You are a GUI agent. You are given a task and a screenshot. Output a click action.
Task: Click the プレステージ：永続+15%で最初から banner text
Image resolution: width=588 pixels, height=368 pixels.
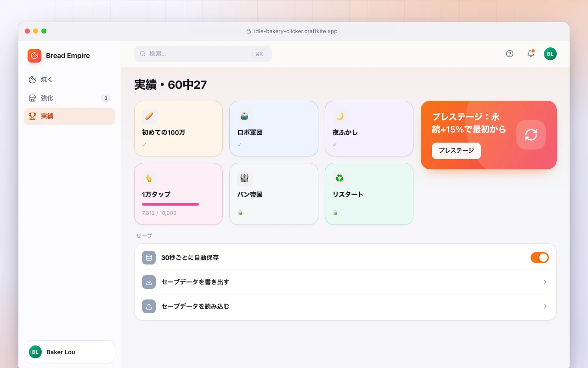pyautogui.click(x=469, y=123)
